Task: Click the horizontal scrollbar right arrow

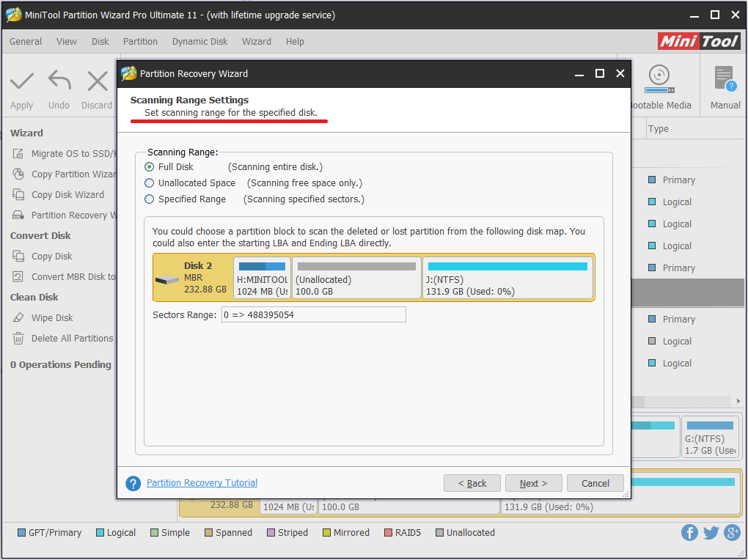Action: click(738, 401)
